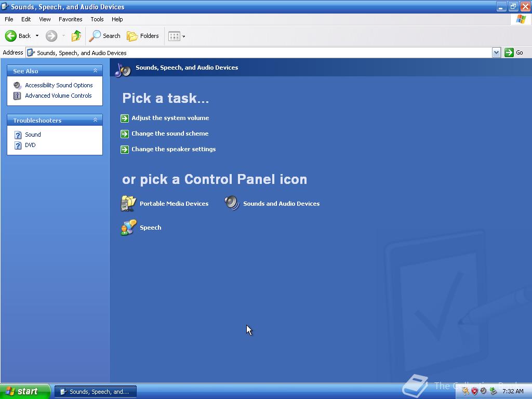The height and width of the screenshot is (399, 532).
Task: Click the Address bar page icon
Action: (31, 52)
